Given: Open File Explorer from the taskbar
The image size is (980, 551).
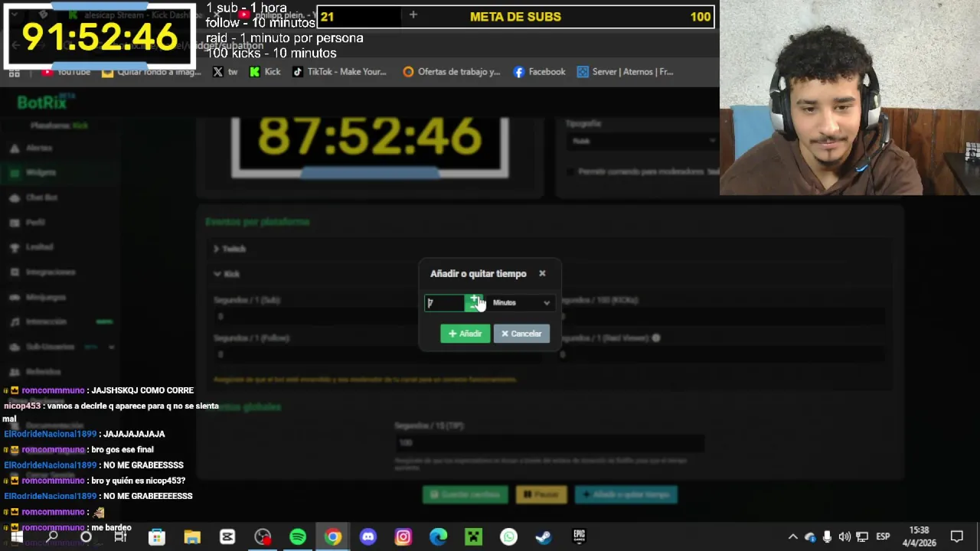Looking at the screenshot, I should pyautogui.click(x=191, y=537).
